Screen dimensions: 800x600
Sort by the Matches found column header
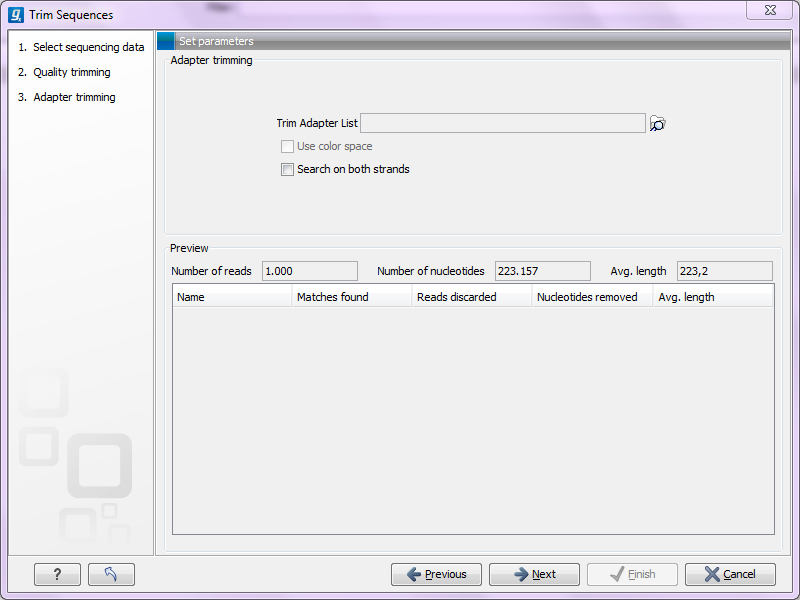(352, 297)
